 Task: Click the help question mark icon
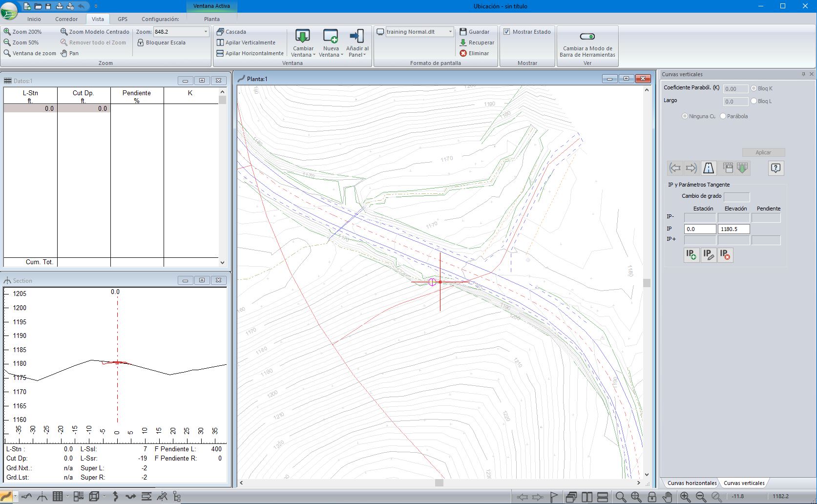pos(775,168)
